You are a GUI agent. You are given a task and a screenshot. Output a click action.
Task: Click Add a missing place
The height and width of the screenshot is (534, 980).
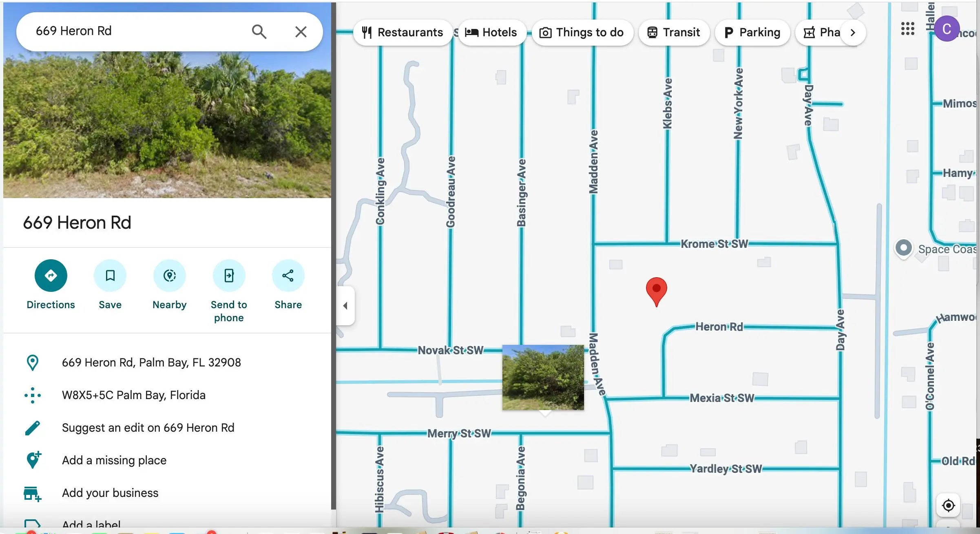tap(114, 460)
